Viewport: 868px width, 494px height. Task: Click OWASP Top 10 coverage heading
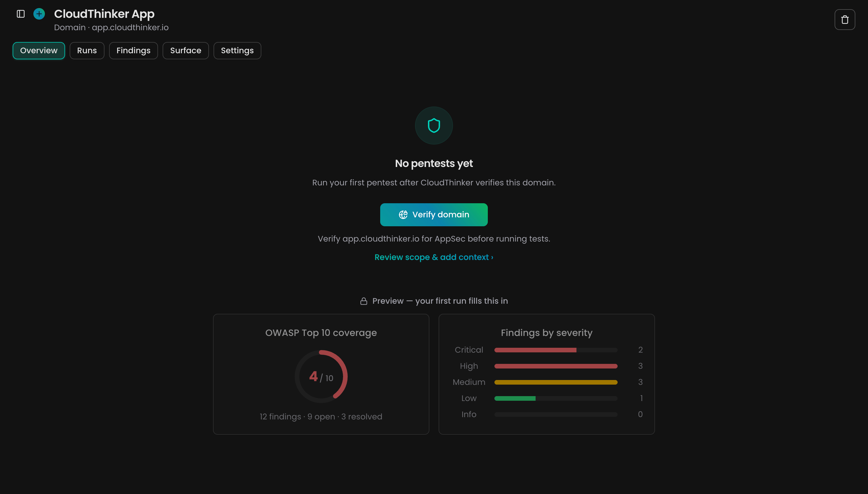[321, 333]
